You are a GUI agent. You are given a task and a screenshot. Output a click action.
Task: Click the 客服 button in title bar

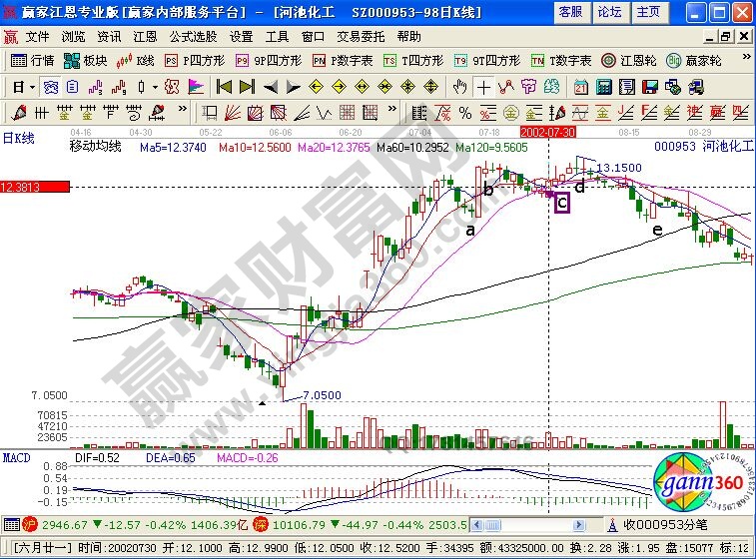570,12
